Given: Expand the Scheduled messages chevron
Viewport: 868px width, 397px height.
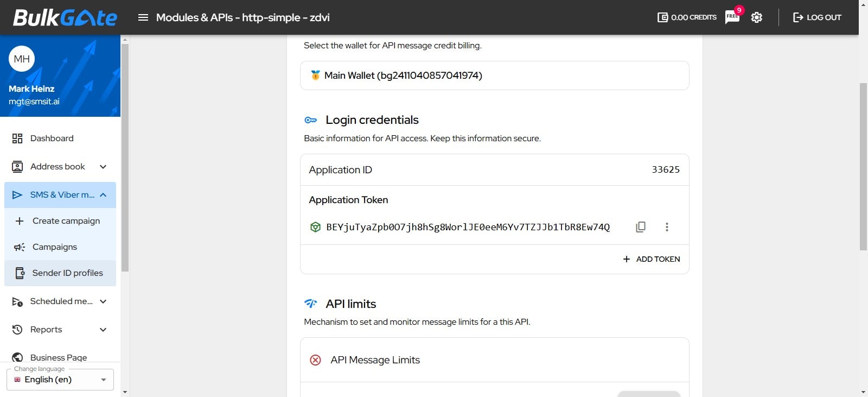Looking at the screenshot, I should pyautogui.click(x=103, y=301).
